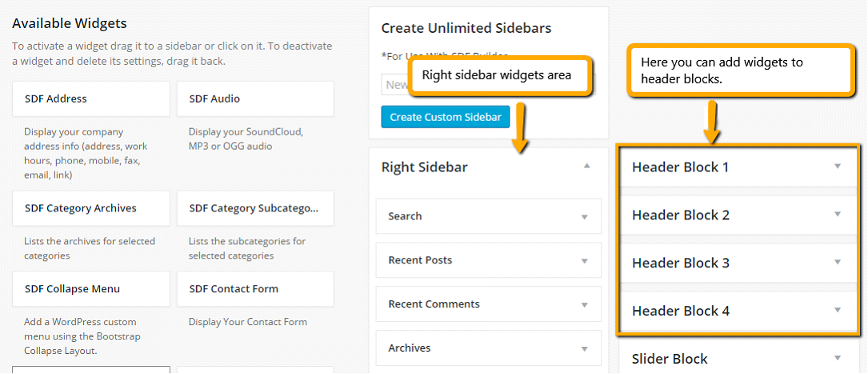Collapse the Right Sidebar panel arrow
Viewport: 868px width, 374px height.
(586, 166)
